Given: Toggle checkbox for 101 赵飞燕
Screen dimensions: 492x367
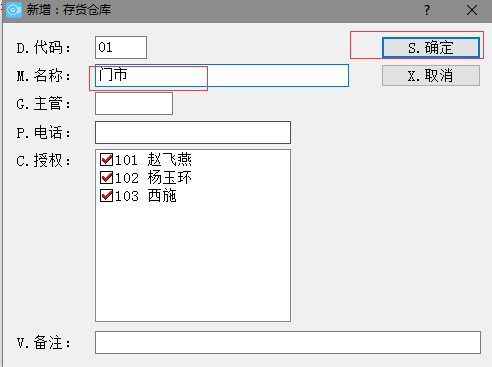Looking at the screenshot, I should pyautogui.click(x=106, y=160).
